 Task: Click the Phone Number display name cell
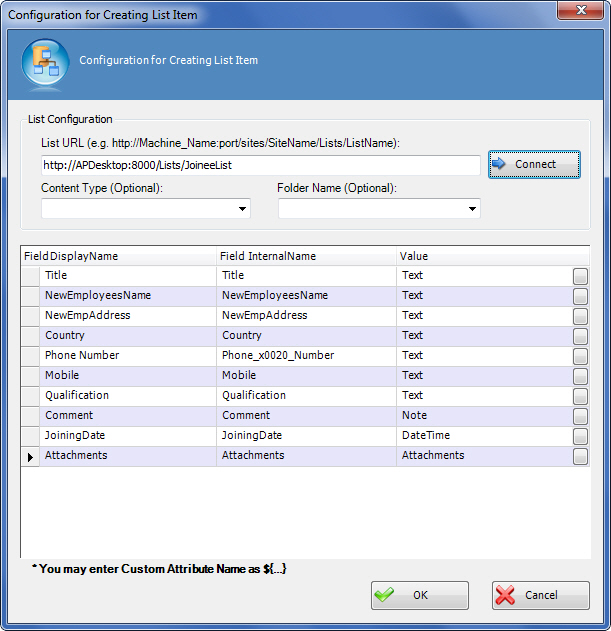coord(128,356)
